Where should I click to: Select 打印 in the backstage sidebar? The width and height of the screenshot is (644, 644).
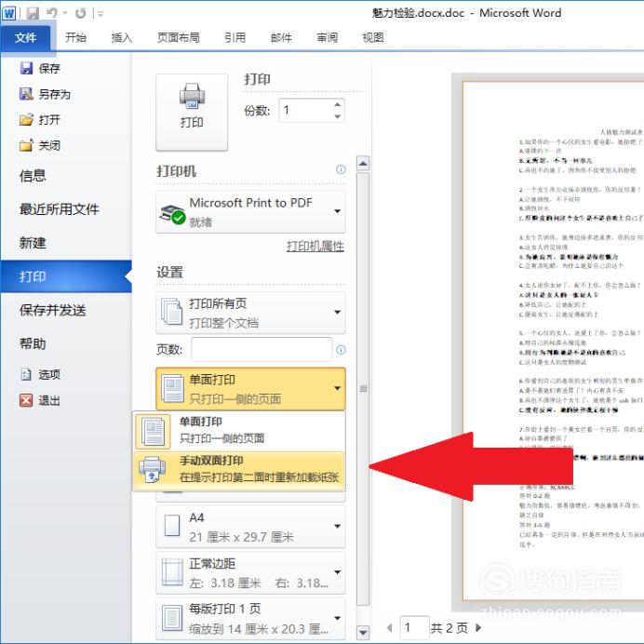coord(66,276)
